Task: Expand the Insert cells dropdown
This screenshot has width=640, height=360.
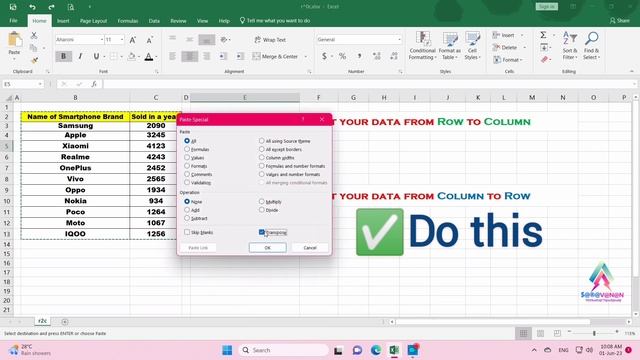Action: point(522,35)
